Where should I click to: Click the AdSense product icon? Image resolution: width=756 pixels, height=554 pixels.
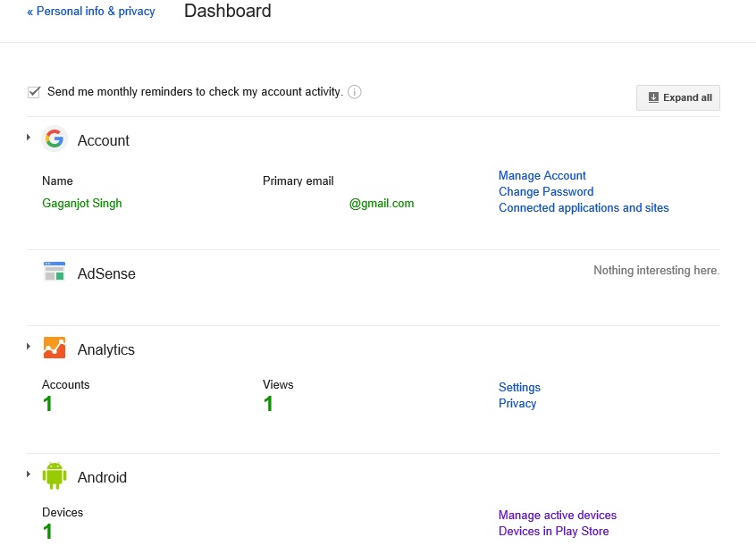tap(55, 271)
